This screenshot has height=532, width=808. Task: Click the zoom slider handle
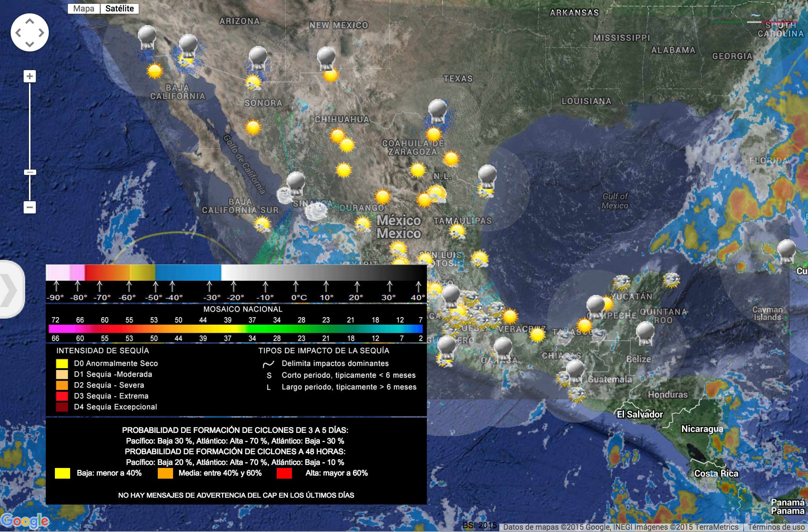pos(30,172)
